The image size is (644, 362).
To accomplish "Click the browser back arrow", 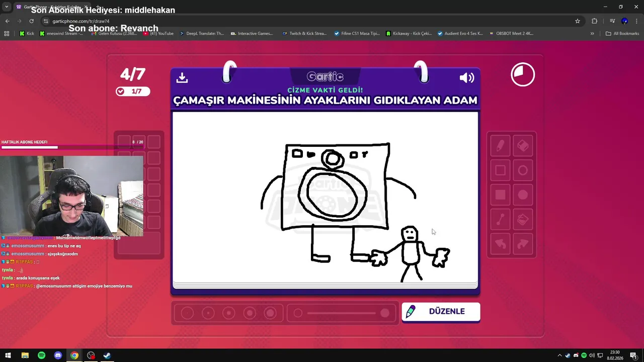I will tap(7, 21).
